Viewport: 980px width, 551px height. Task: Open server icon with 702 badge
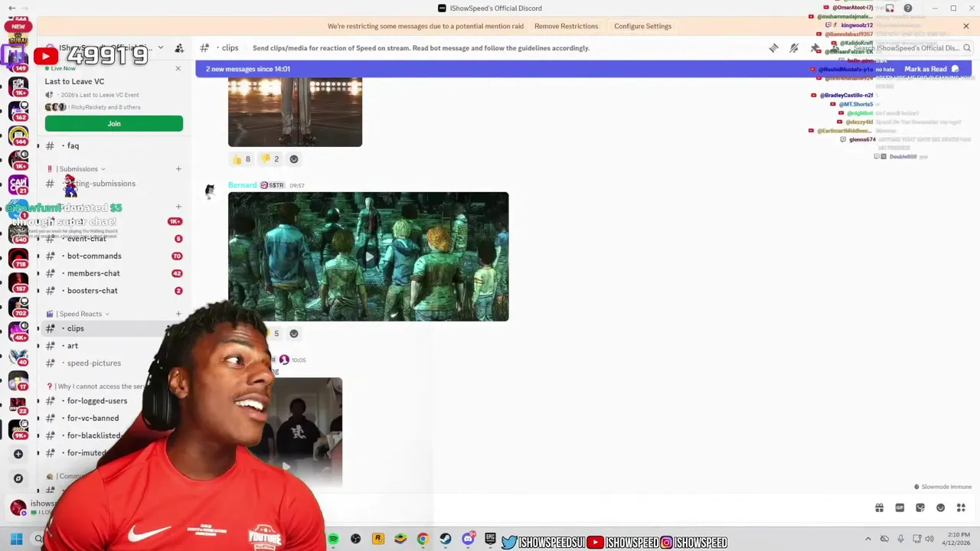18,306
